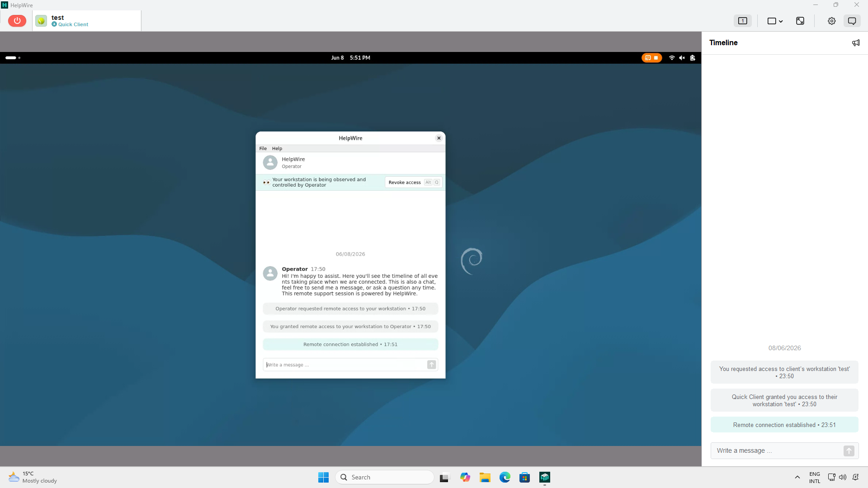This screenshot has width=868, height=488.
Task: Select the 'test' Quick Client session tab
Action: click(x=87, y=21)
